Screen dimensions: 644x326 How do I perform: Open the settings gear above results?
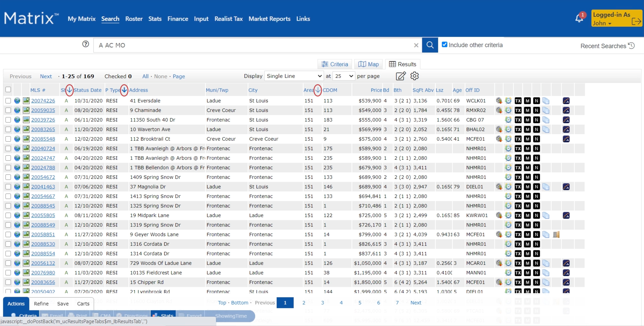click(414, 76)
